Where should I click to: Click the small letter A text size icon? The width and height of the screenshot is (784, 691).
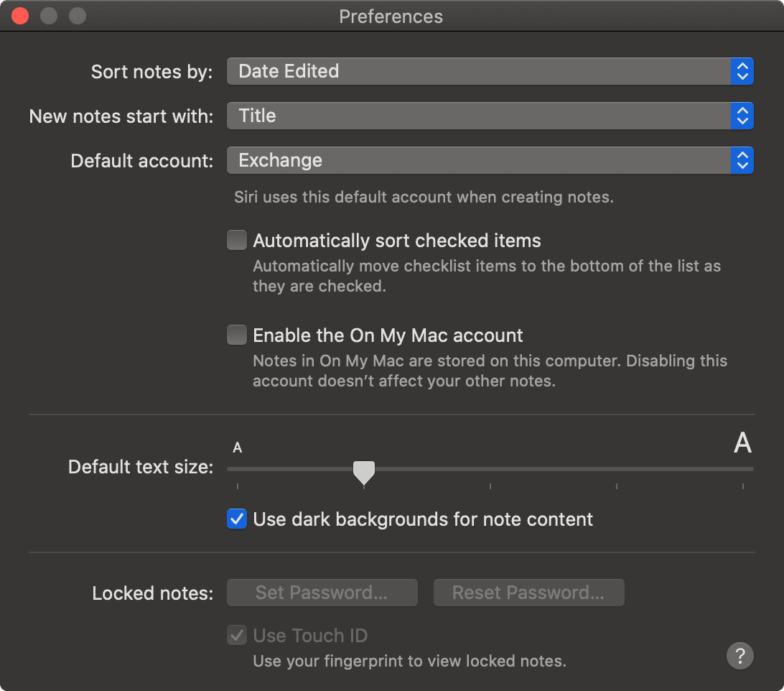click(238, 448)
